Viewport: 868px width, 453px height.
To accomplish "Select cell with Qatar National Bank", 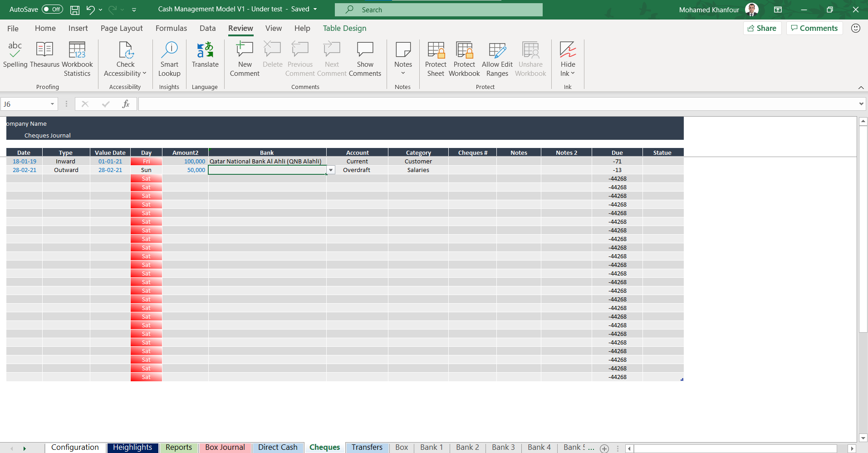I will [x=267, y=162].
